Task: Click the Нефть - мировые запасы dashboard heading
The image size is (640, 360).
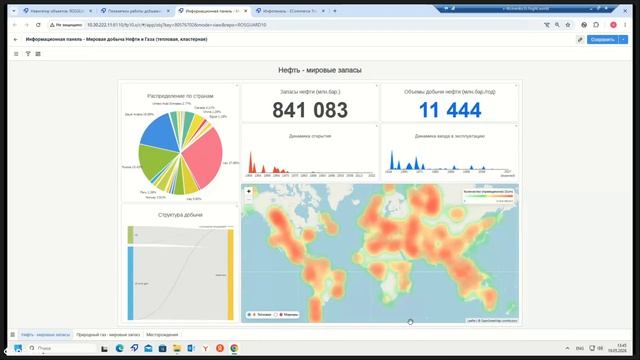Action: (x=320, y=70)
